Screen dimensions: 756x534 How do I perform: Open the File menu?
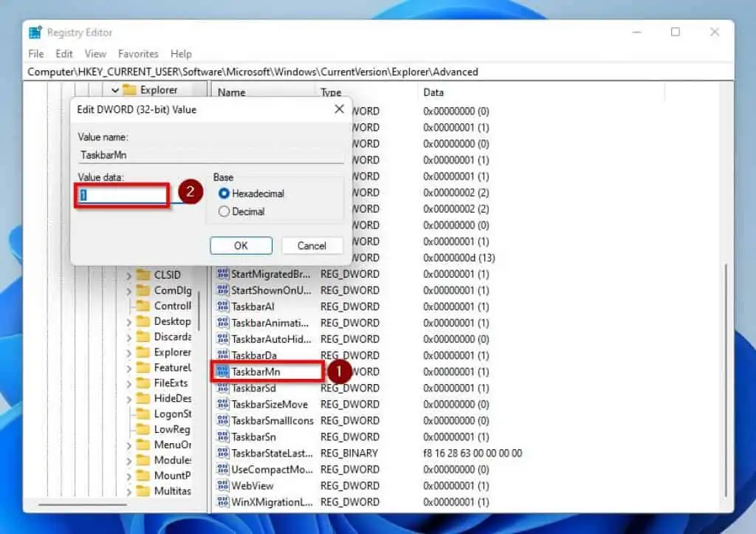pyautogui.click(x=35, y=54)
